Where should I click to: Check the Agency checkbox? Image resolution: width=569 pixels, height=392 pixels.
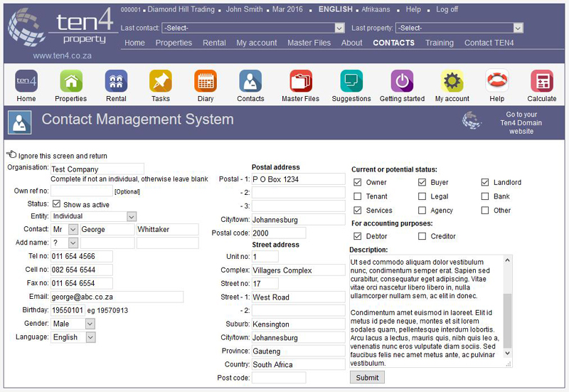[422, 210]
